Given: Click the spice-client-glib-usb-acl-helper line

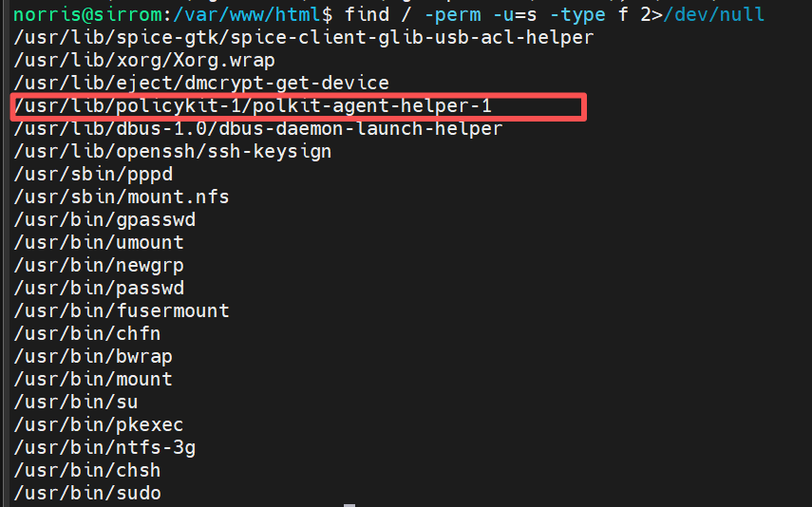Looking at the screenshot, I should (x=303, y=38).
